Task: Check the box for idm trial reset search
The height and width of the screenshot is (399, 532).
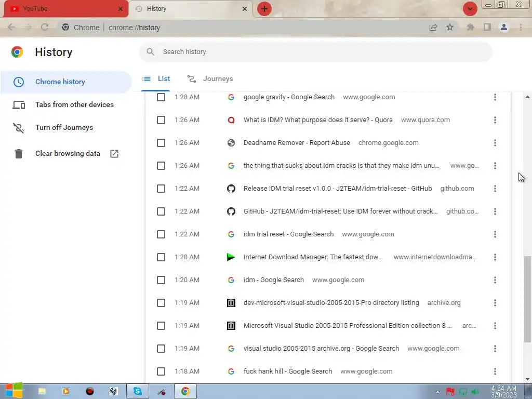Action: click(161, 234)
